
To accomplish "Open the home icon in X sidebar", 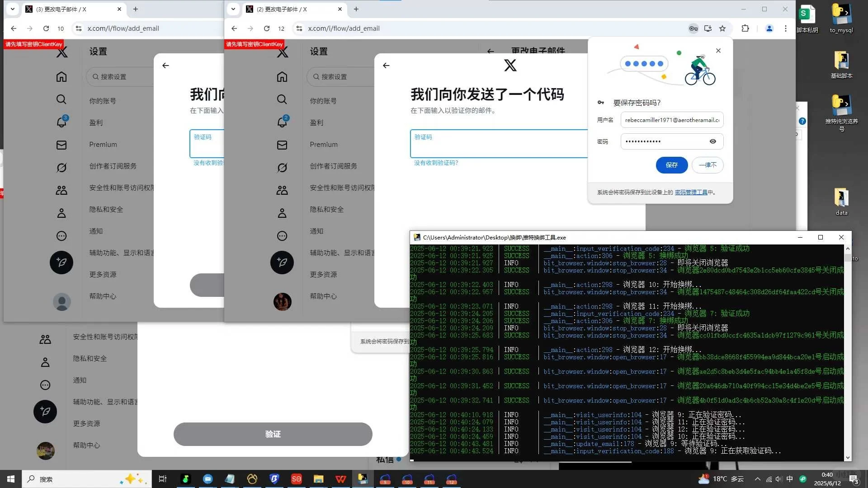I will coord(282,77).
